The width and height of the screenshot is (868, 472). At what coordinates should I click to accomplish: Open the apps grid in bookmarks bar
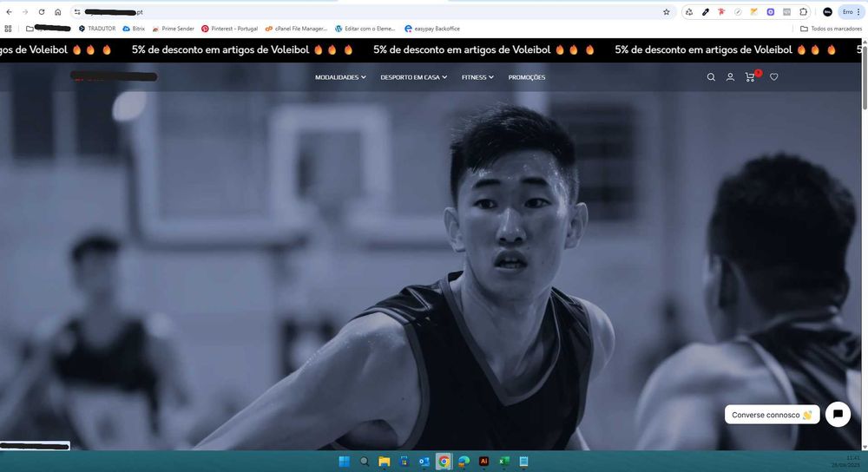(8, 29)
